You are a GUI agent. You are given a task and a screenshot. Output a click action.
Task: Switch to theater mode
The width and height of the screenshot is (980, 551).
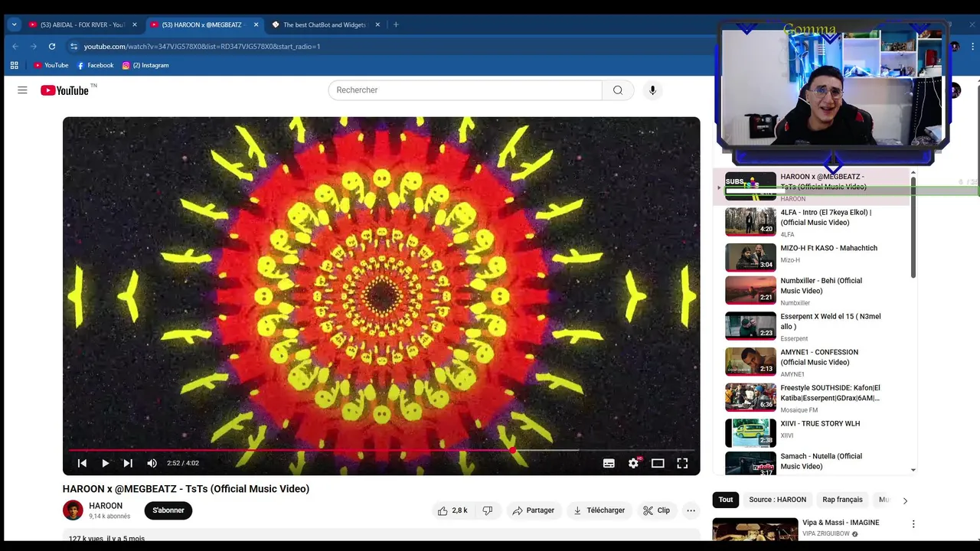[658, 463]
